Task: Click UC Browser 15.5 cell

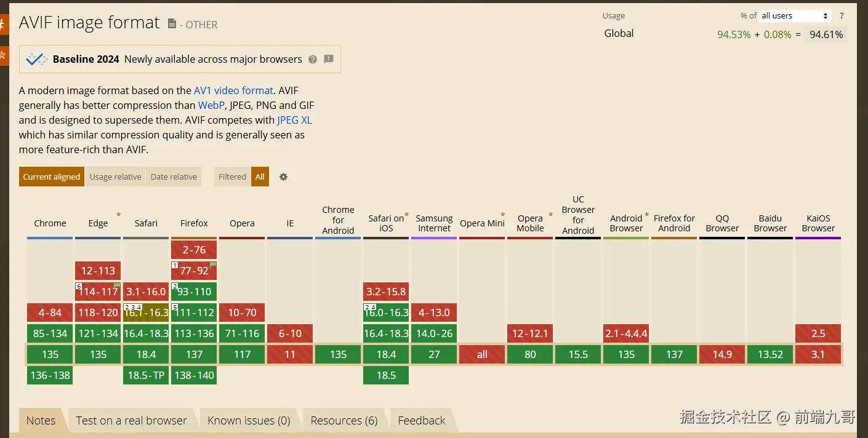Action: click(578, 354)
